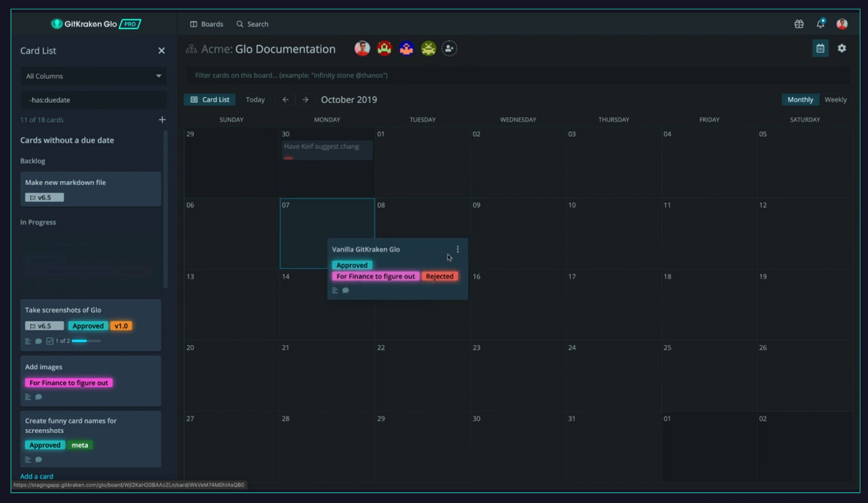
Task: Go to next month arrow
Action: (x=305, y=100)
